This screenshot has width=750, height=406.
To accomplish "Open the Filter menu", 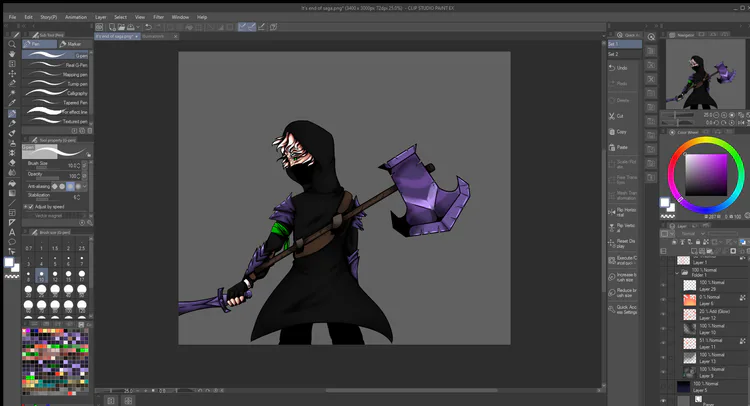I will click(158, 17).
